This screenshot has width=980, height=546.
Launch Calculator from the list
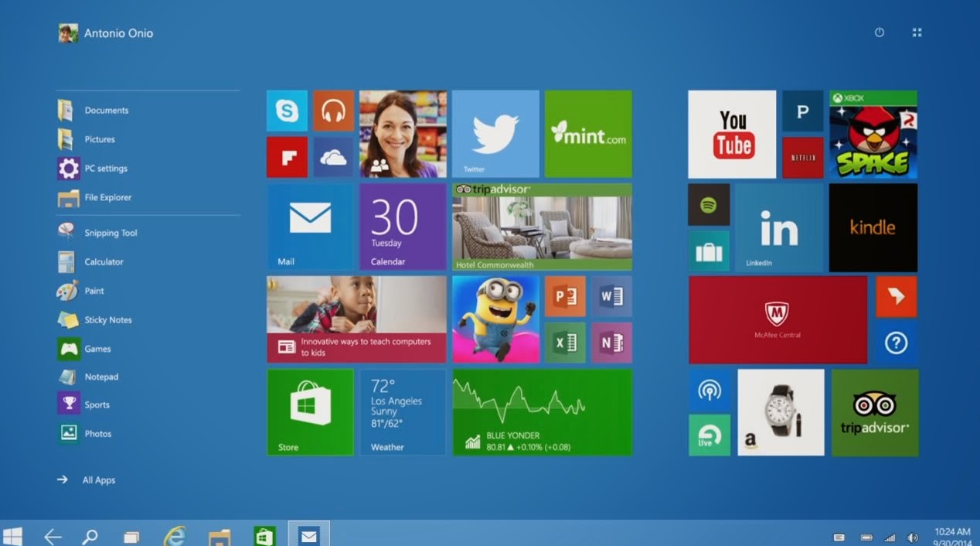(x=91, y=262)
